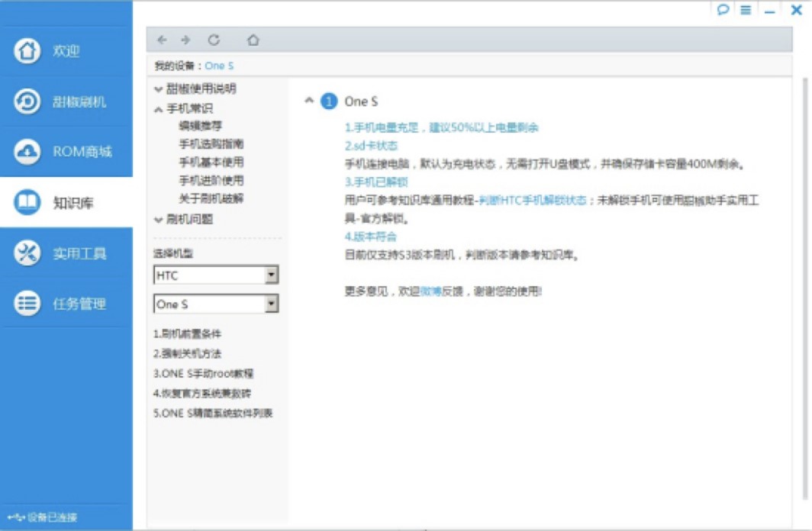Go back using the browser back arrow
Image resolution: width=812 pixels, height=531 pixels.
pos(162,40)
